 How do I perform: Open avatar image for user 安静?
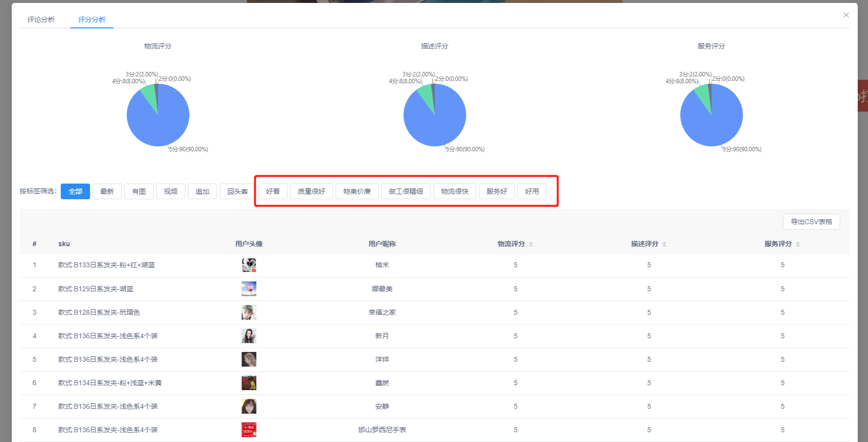[249, 406]
